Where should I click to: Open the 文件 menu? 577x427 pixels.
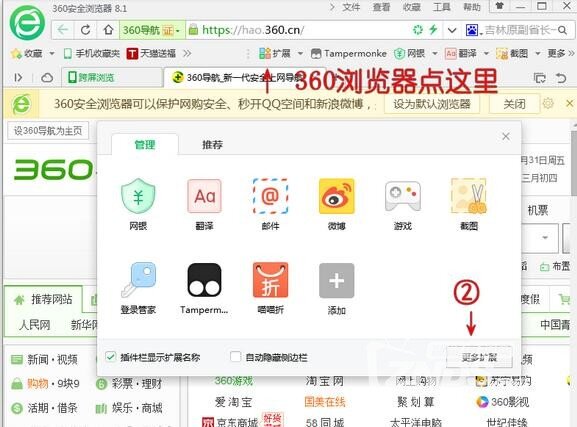tap(351, 7)
